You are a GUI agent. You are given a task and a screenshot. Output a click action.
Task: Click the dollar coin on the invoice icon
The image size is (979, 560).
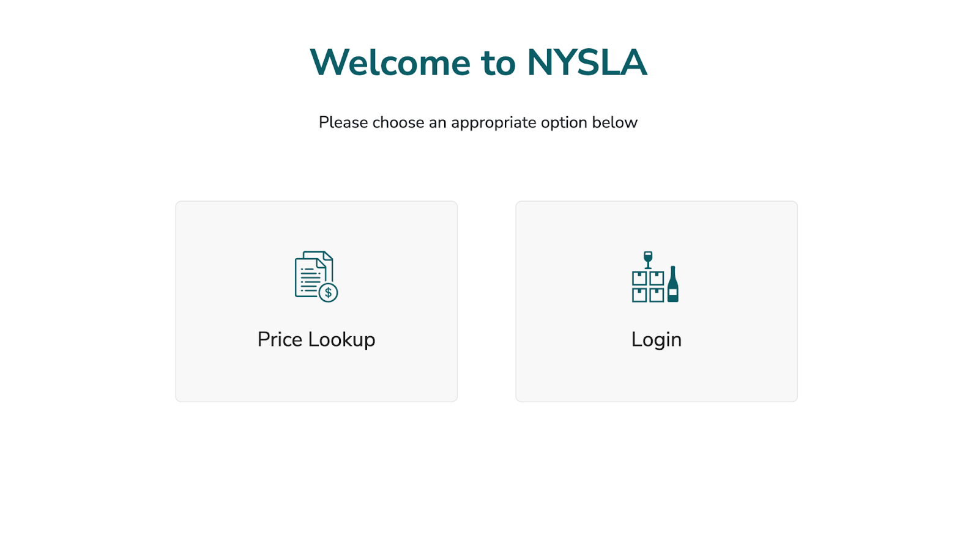coord(329,293)
